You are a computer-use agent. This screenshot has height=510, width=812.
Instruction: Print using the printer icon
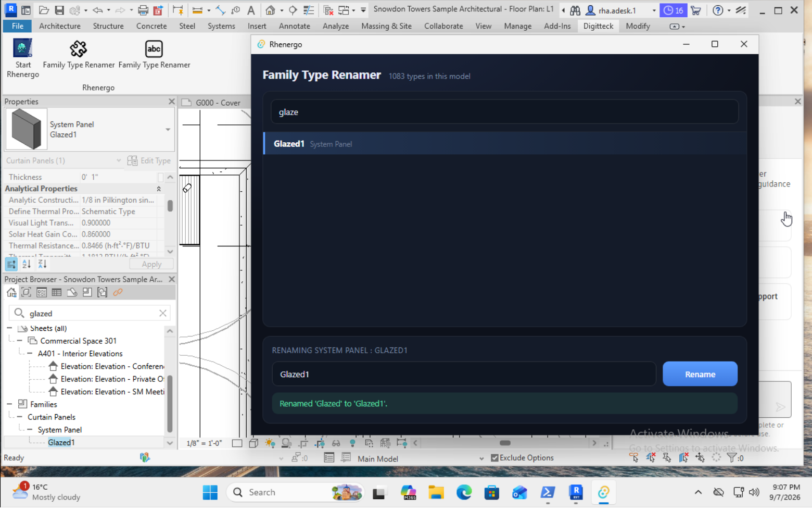coord(143,10)
